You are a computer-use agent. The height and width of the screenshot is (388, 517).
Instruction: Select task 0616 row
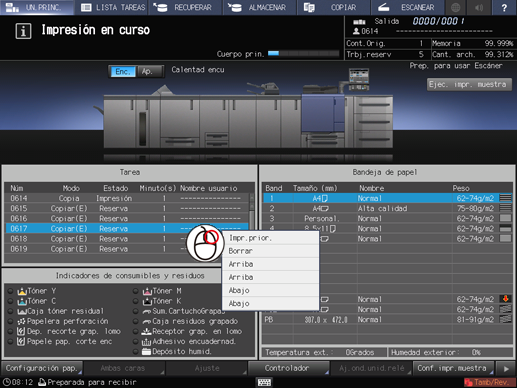126,218
